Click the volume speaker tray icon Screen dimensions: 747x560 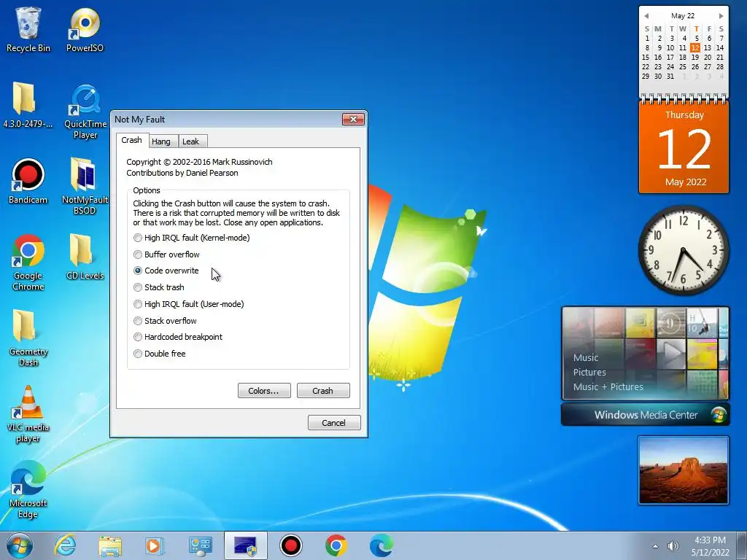coord(673,546)
